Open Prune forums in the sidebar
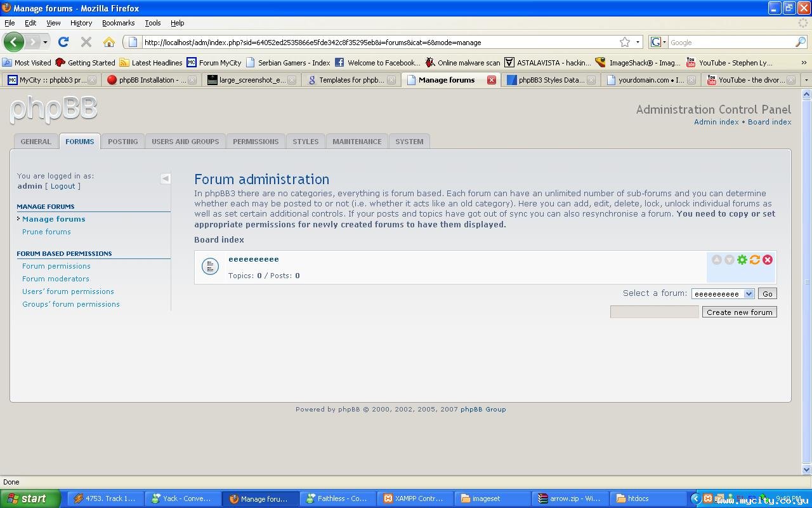The height and width of the screenshot is (508, 812). [x=46, y=232]
